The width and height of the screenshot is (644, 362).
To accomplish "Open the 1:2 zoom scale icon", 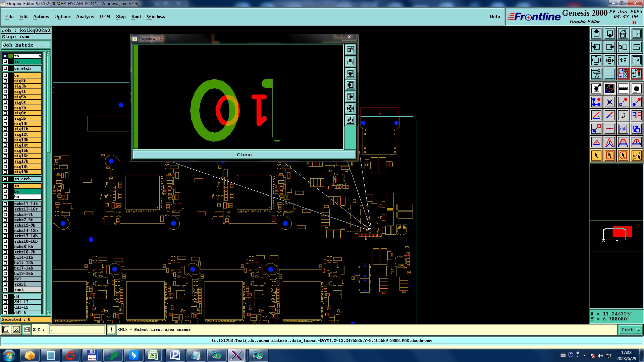I will pyautogui.click(x=623, y=60).
